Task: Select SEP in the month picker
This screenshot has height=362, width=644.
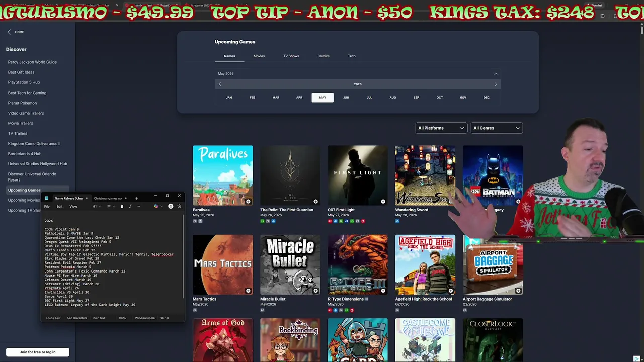Action: tap(416, 98)
